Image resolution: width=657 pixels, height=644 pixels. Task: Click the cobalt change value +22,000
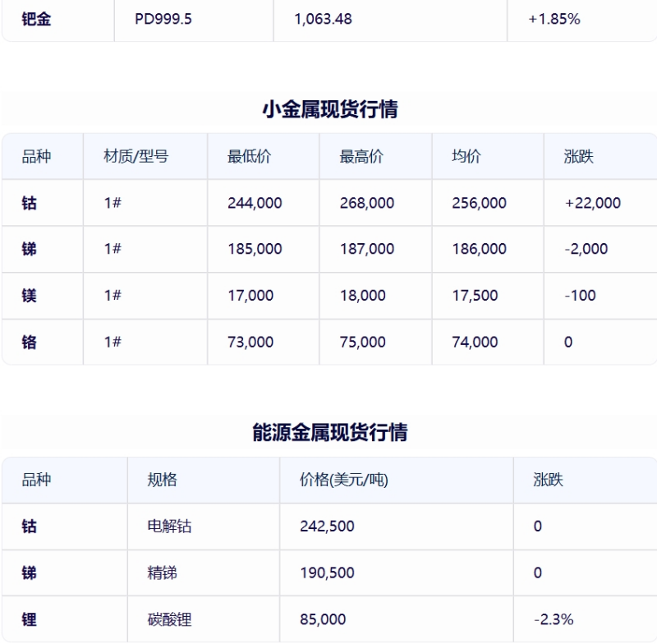click(592, 203)
